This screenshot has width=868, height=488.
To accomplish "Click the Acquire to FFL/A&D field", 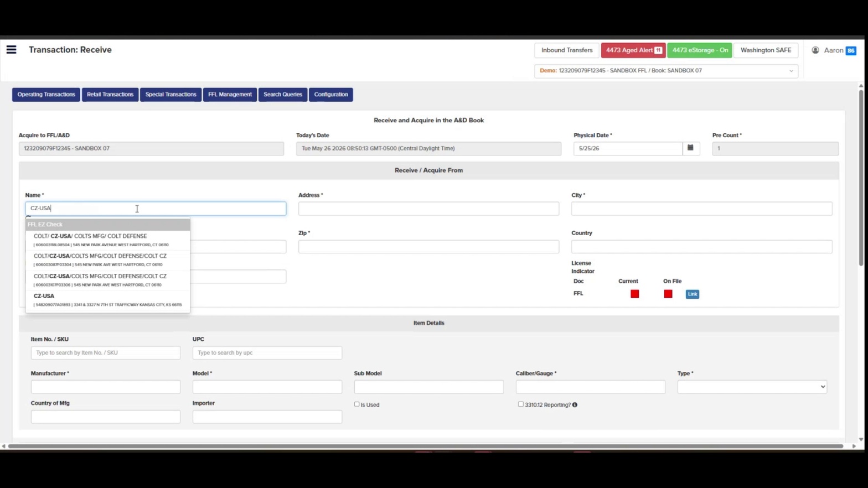I will tap(151, 148).
